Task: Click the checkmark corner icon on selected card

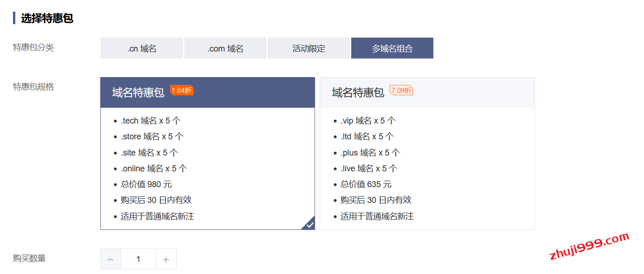Action: point(309,225)
